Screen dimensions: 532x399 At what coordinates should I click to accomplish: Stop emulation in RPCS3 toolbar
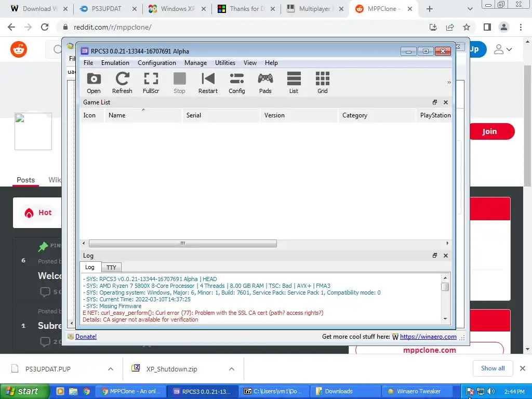(x=179, y=83)
